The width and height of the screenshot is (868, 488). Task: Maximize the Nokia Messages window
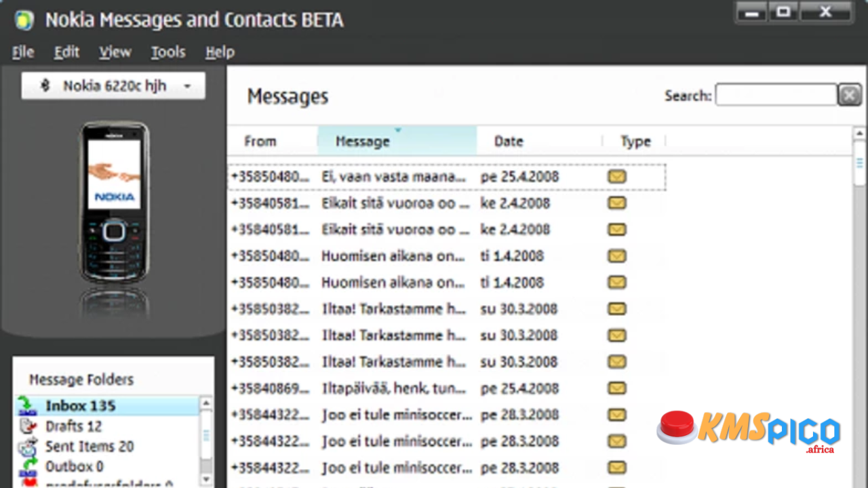pyautogui.click(x=783, y=12)
